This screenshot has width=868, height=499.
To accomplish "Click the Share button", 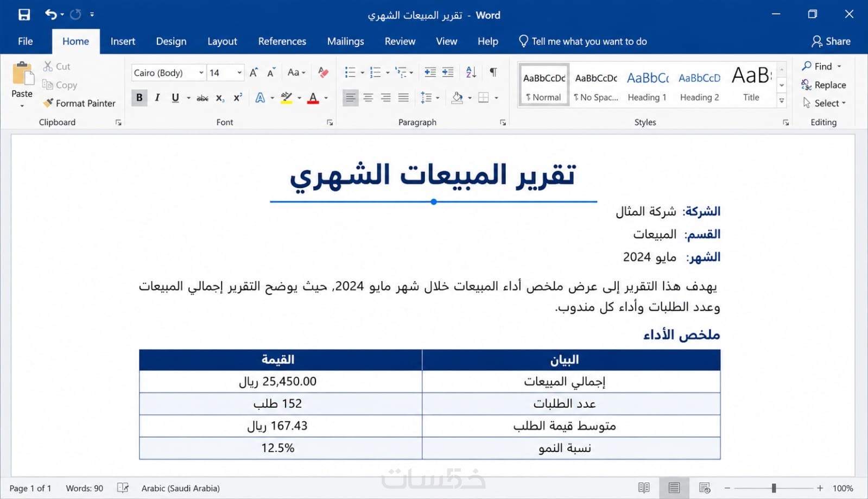I will pos(831,41).
